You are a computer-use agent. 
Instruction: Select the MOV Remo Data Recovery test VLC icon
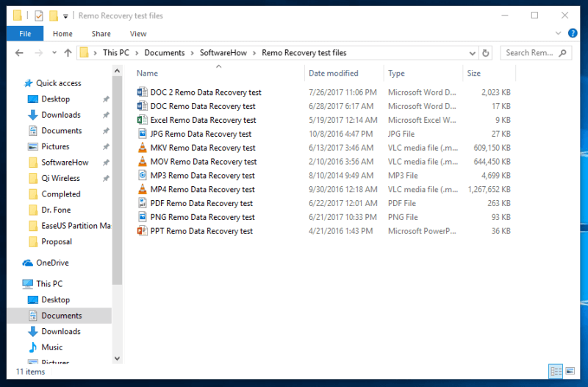(x=142, y=162)
